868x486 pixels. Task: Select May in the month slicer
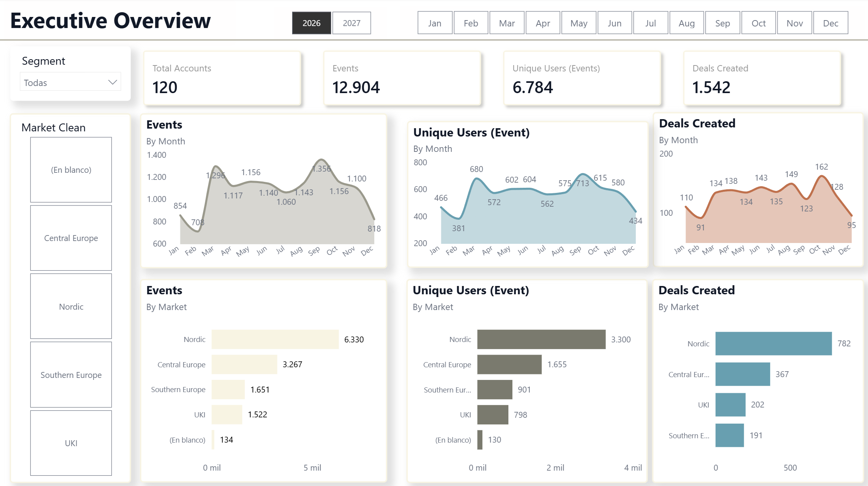click(x=579, y=23)
